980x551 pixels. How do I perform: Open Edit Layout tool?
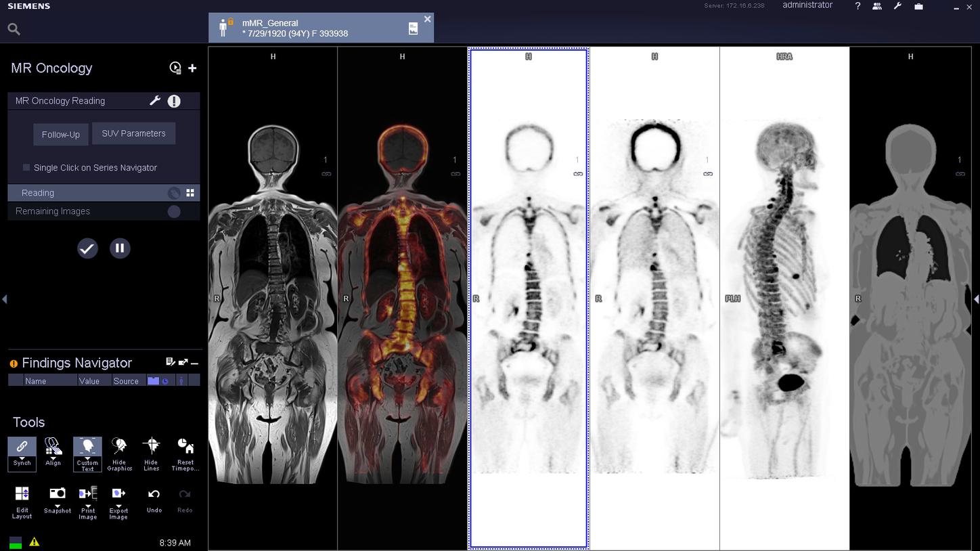click(x=22, y=494)
